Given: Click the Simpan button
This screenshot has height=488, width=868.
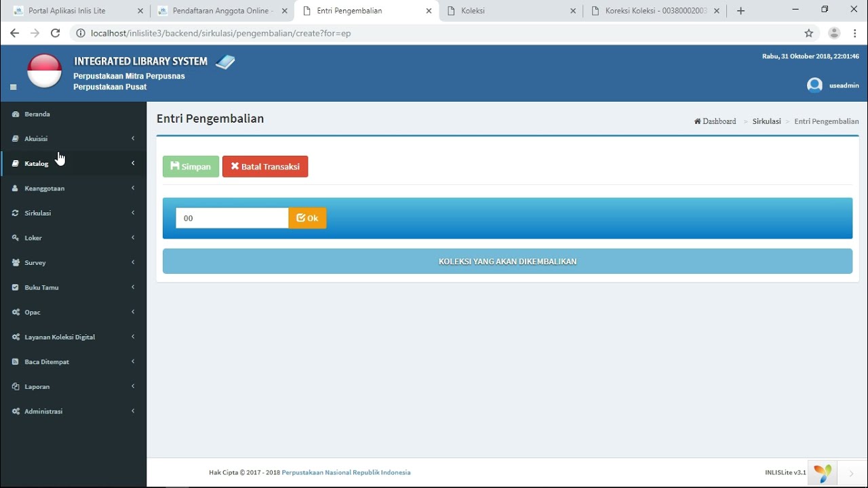Looking at the screenshot, I should (191, 167).
